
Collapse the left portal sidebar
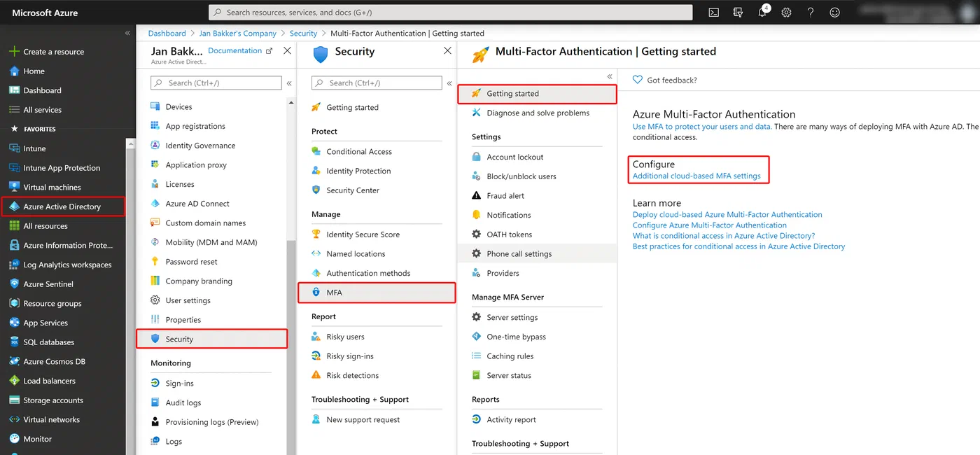pyautogui.click(x=127, y=33)
